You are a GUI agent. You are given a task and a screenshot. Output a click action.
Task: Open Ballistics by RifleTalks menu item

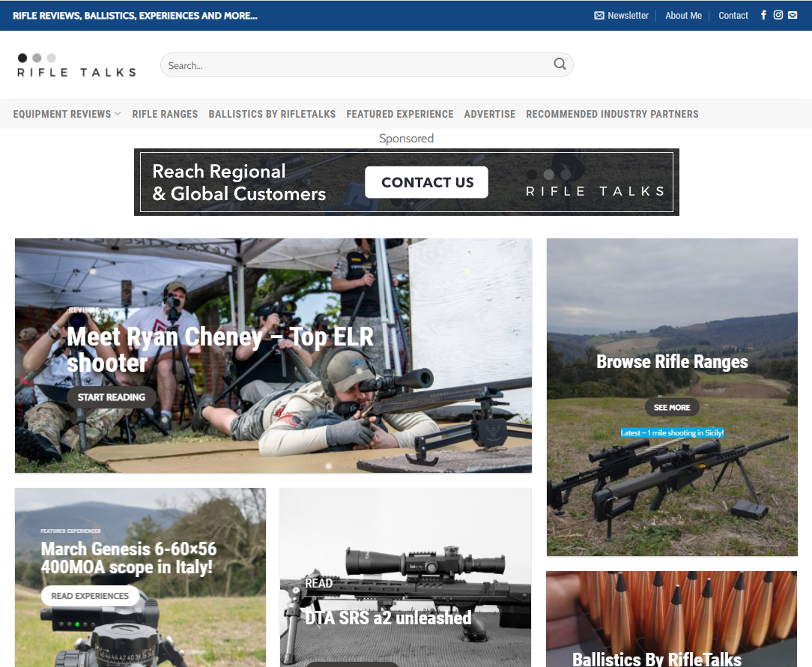tap(272, 114)
